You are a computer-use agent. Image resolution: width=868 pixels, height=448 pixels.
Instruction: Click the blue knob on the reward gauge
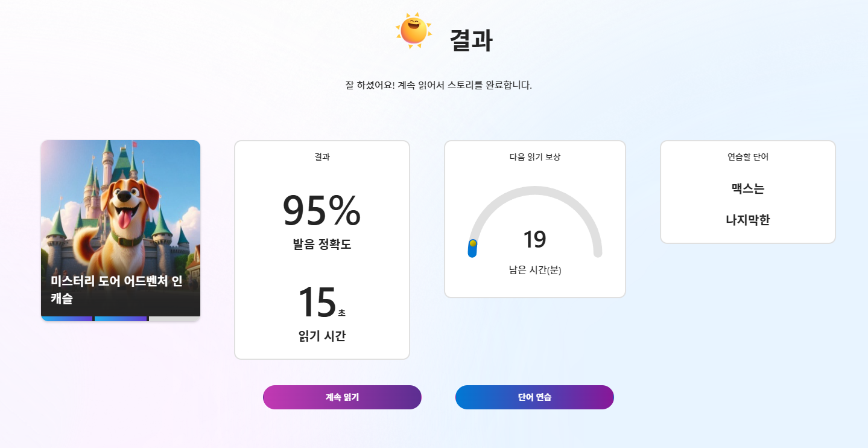(473, 248)
